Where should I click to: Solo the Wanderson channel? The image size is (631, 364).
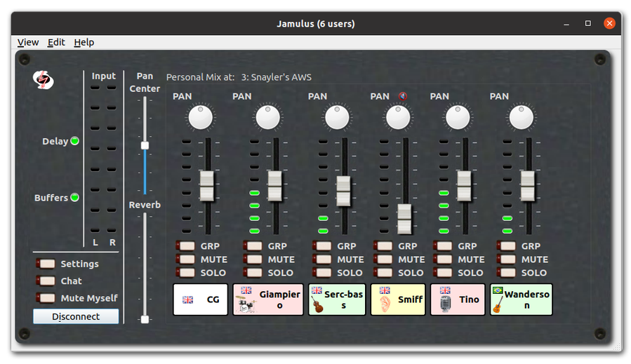[x=506, y=273]
